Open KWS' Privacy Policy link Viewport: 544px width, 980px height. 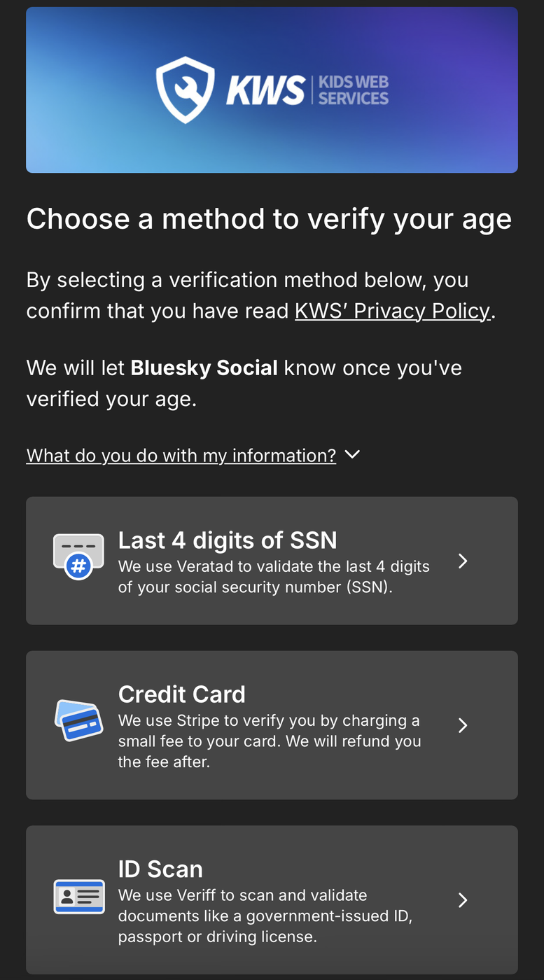point(392,310)
